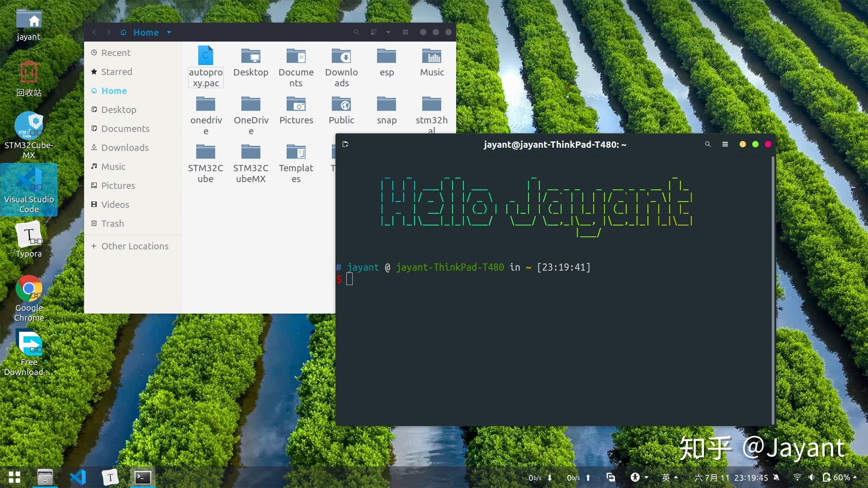Screen dimensions: 868x488
Task: Open STM32CubeMX application from desktop
Action: click(28, 126)
